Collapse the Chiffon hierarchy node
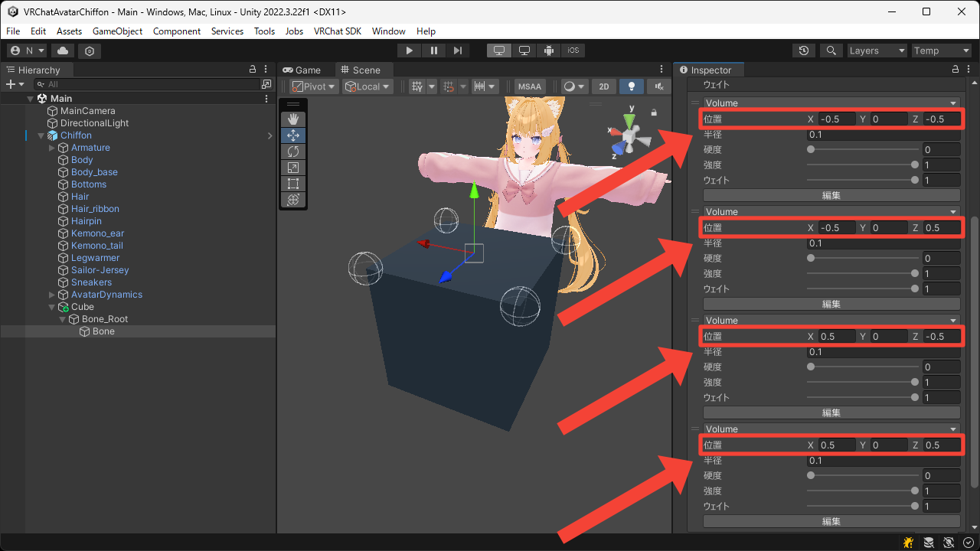The image size is (980, 551). pos(41,135)
